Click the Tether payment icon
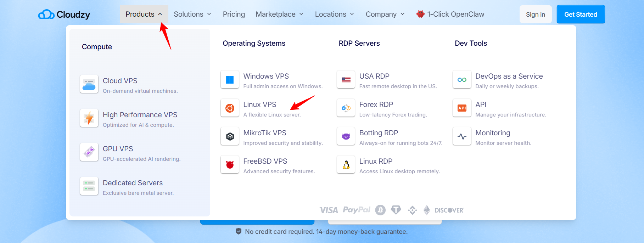Viewport: 644px width, 243px height. pos(396,210)
